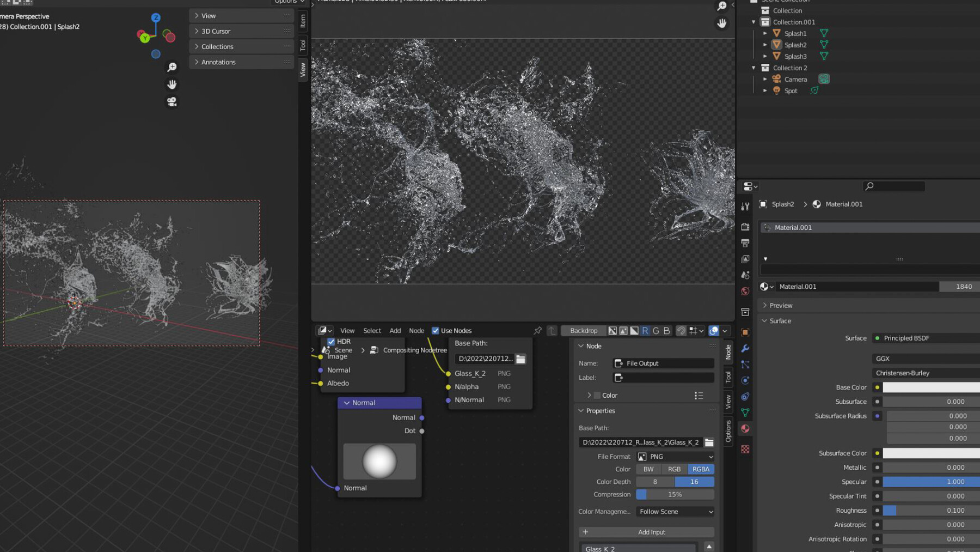Collapse the Collection.001 tree item
Image resolution: width=980 pixels, height=552 pixels.
[754, 22]
